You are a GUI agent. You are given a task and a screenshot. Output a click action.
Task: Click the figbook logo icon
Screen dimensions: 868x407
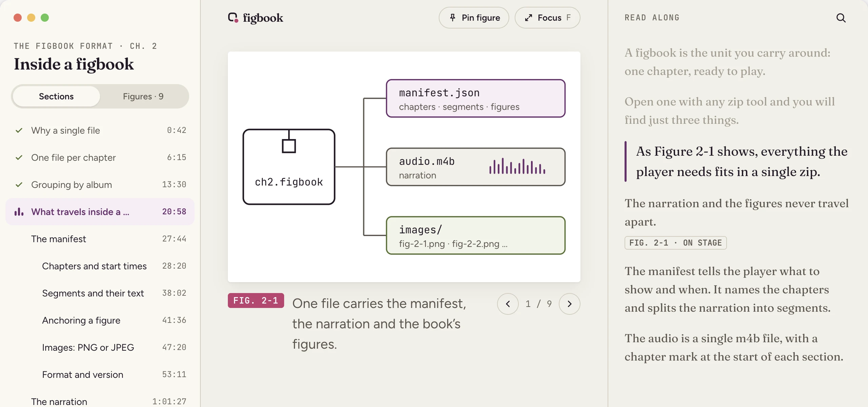pos(233,18)
